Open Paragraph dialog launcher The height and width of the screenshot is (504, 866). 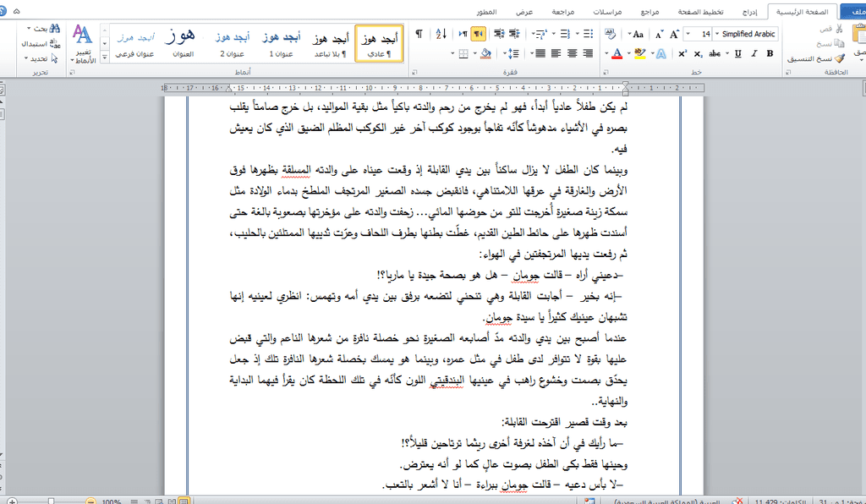point(414,73)
